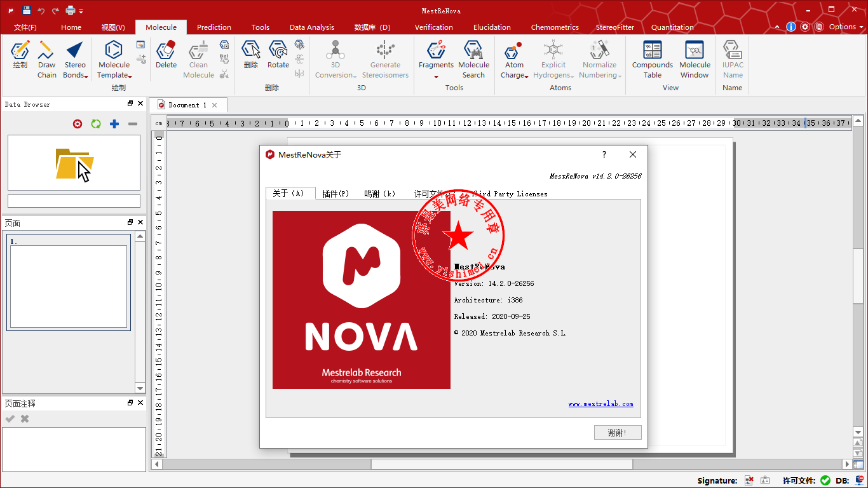Click the white gear icon near Options
Viewport: 868px width, 488px height.
coord(805,27)
